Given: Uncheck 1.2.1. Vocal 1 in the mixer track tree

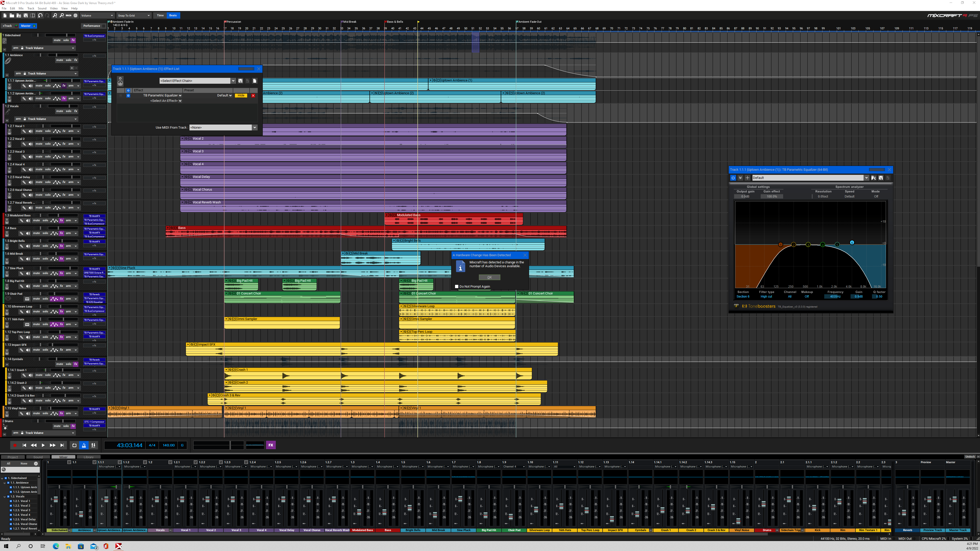Looking at the screenshot, I should (11, 501).
